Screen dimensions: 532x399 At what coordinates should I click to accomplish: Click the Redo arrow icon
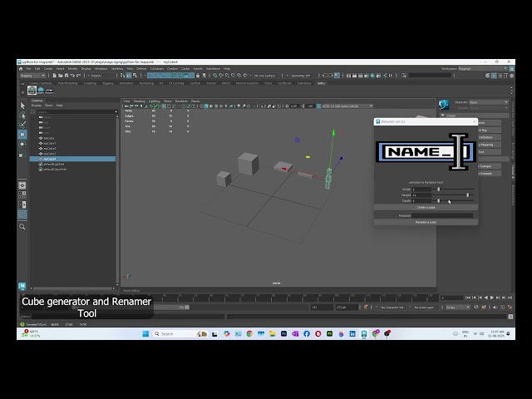pyautogui.click(x=78, y=76)
